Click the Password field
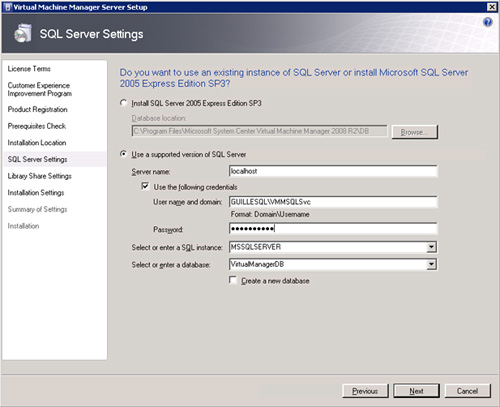The width and height of the screenshot is (500, 407). coord(333,228)
